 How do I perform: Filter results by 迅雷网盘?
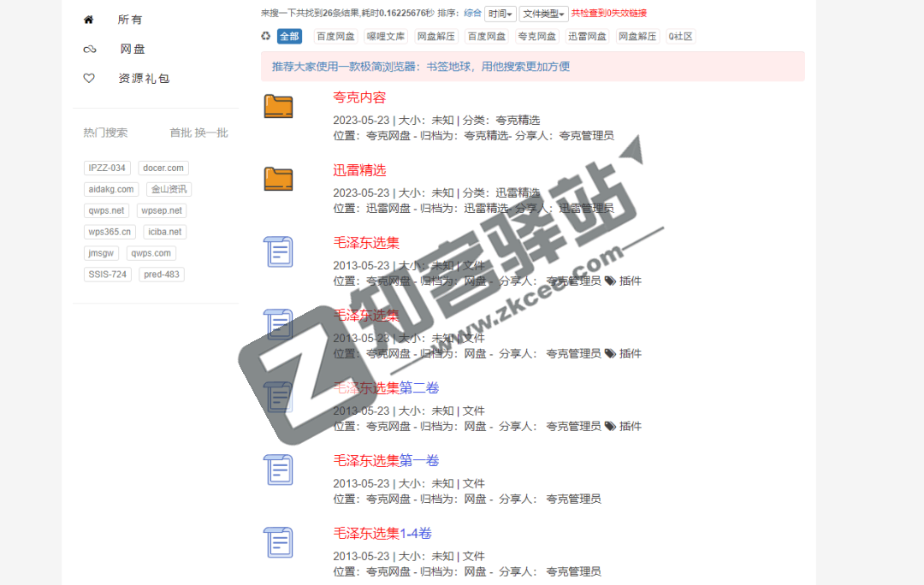pos(588,36)
